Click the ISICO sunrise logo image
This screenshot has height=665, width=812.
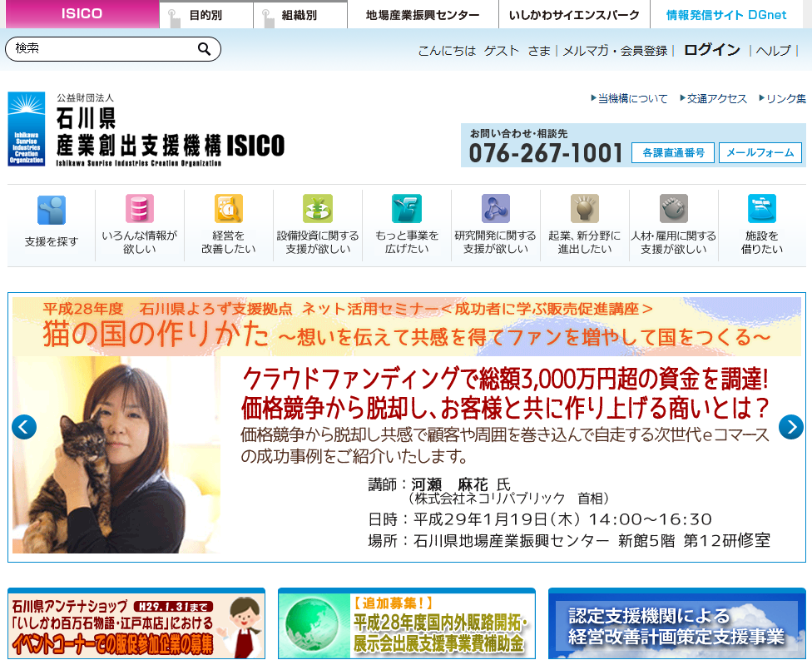point(27,129)
